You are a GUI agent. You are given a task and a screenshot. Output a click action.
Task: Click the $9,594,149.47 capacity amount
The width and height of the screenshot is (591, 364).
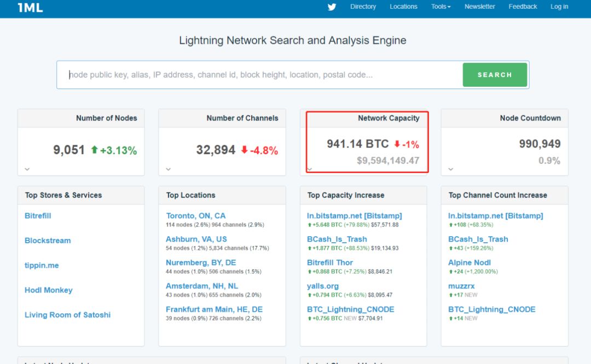coord(388,161)
